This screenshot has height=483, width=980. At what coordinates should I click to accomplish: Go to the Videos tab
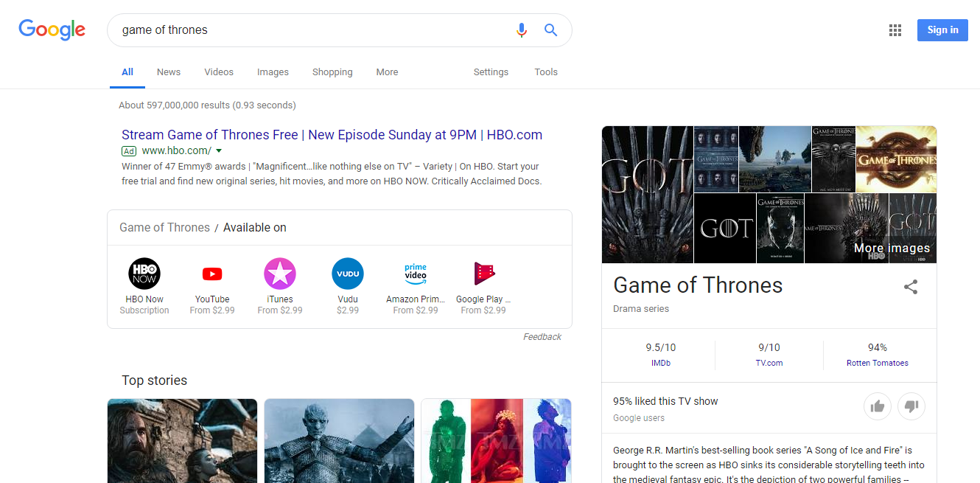tap(219, 72)
